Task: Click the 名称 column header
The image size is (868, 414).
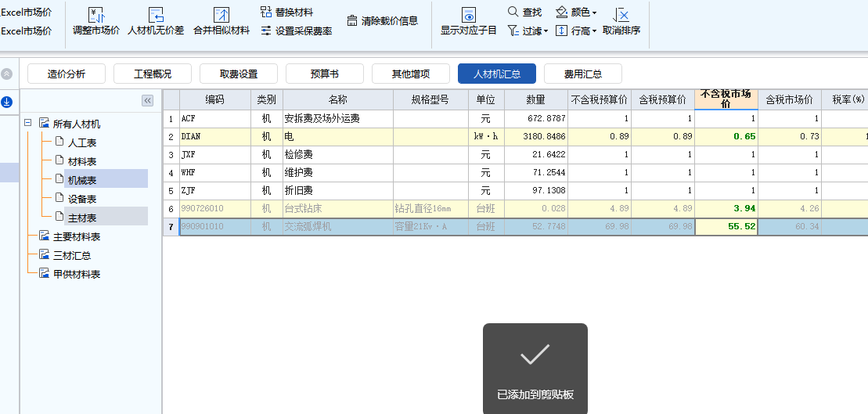Action: pyautogui.click(x=338, y=99)
